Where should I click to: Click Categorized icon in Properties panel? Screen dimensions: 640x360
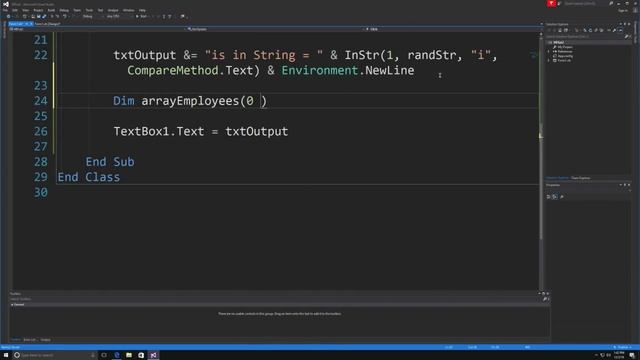(x=549, y=197)
